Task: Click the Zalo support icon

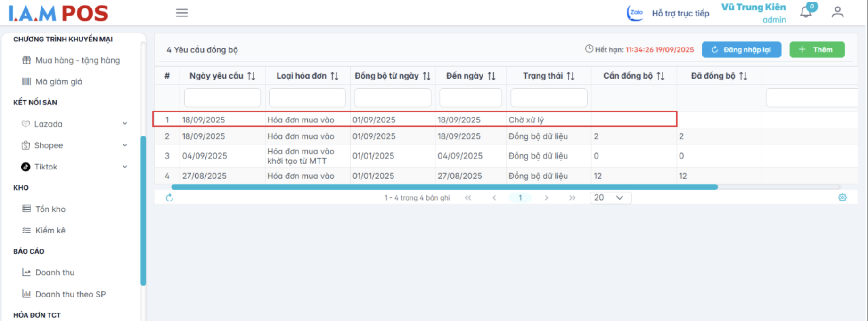Action: click(x=635, y=13)
